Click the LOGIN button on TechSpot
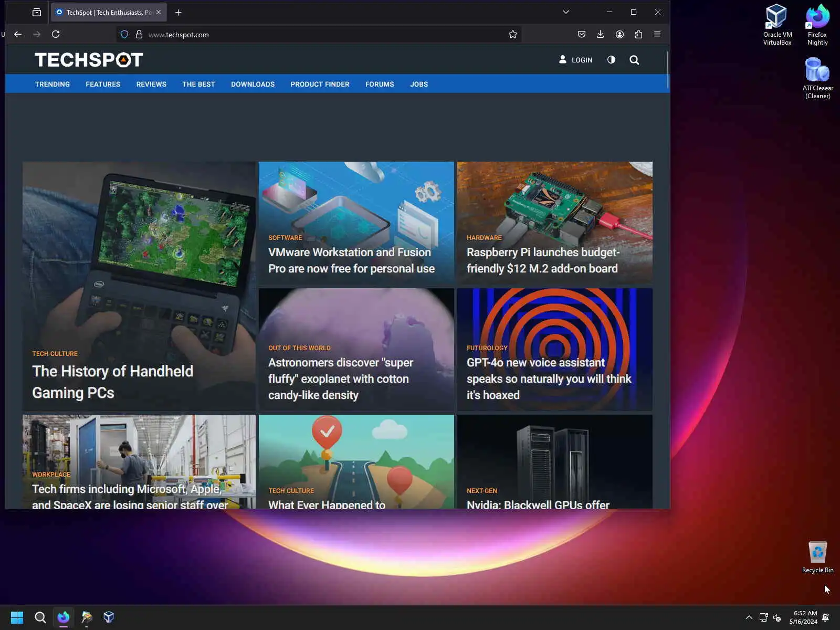 (x=576, y=60)
